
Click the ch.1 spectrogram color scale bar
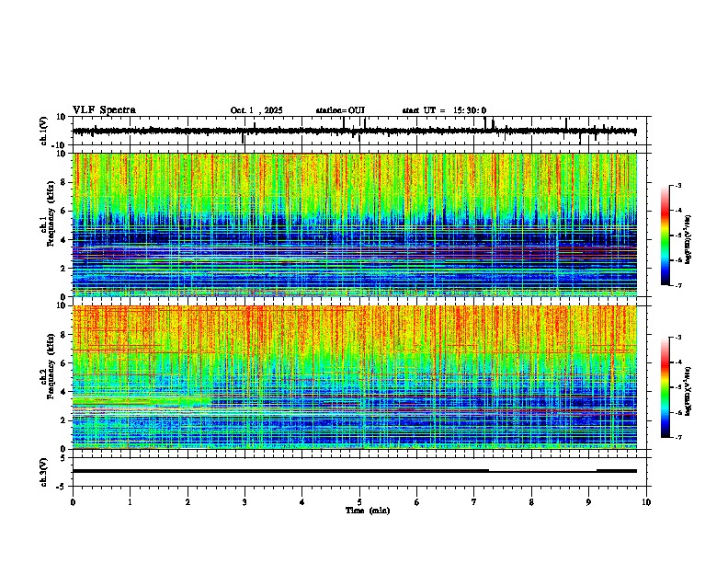click(x=665, y=236)
